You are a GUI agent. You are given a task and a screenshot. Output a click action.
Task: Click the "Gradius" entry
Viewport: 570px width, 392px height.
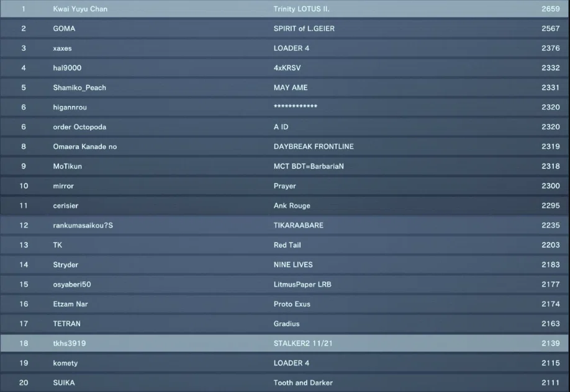pos(286,323)
